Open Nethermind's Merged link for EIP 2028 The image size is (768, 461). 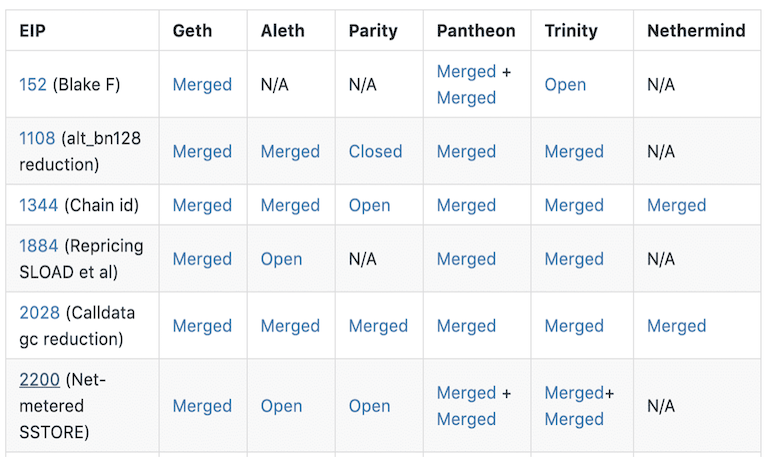(676, 326)
